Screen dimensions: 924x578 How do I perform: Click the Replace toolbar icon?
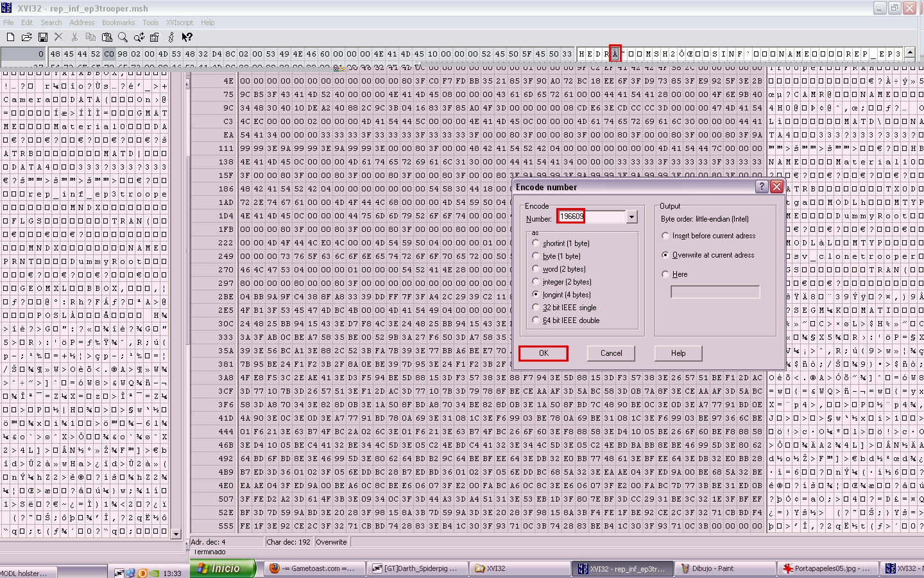(x=139, y=37)
